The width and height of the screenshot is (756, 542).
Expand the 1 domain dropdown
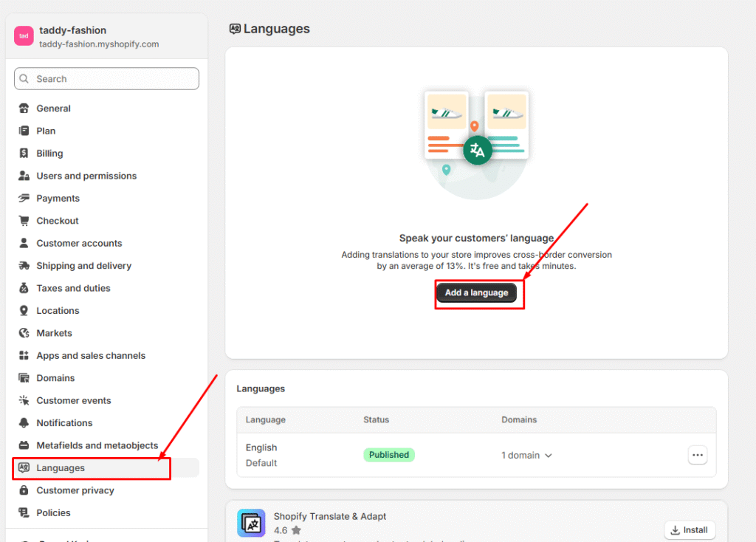pos(526,455)
